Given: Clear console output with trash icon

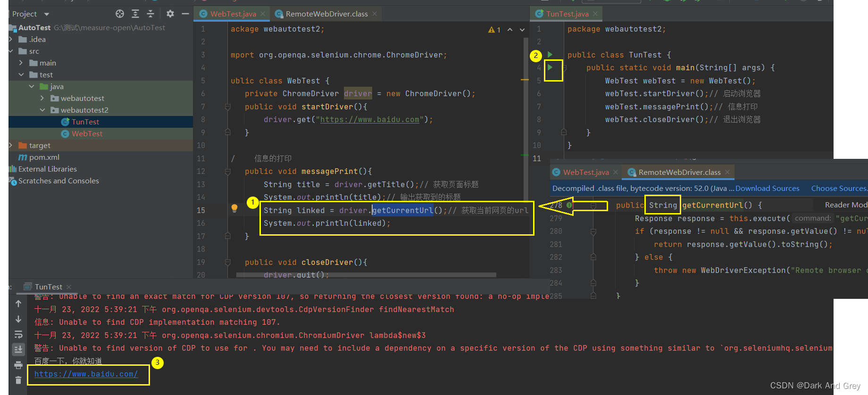Looking at the screenshot, I should point(18,380).
